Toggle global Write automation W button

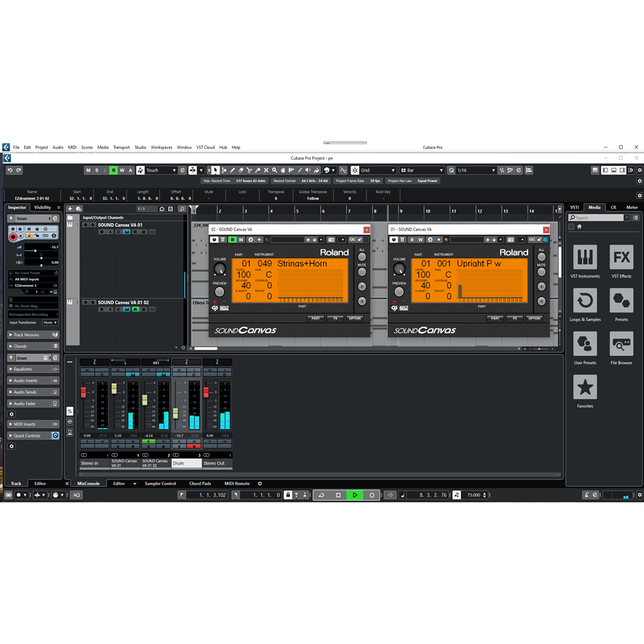coord(122,170)
